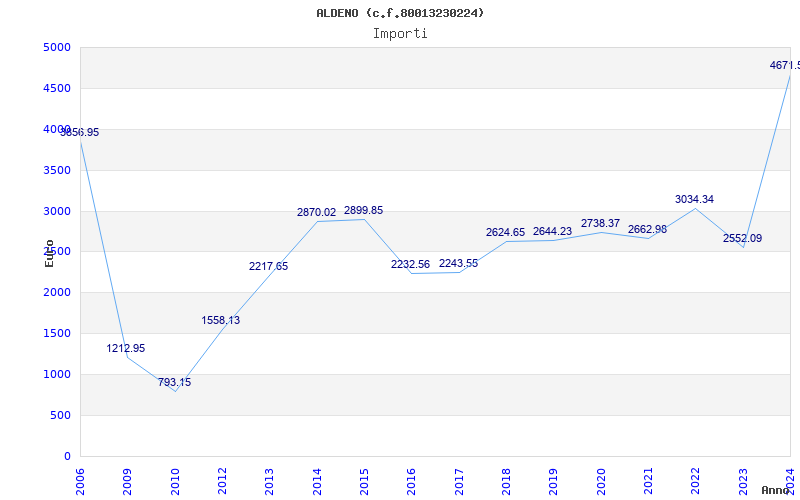Click the 2662.98 data label
Screen dimensions: 800x500
pos(647,230)
